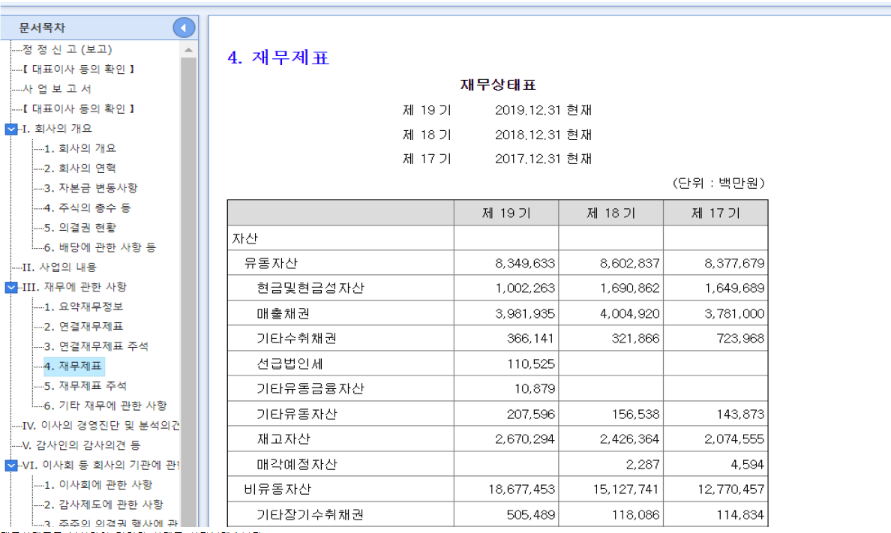
Task: Click the 제 18 기 column header
Action: [x=611, y=213]
